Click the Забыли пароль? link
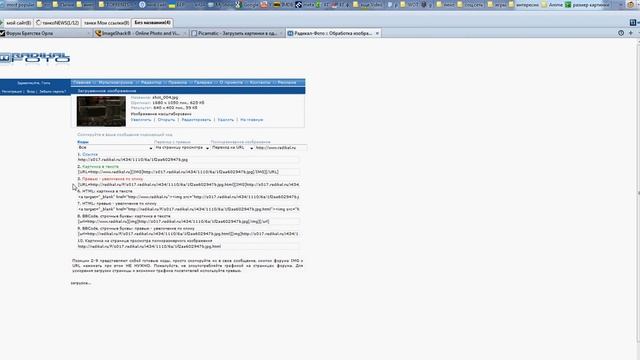 53,92
